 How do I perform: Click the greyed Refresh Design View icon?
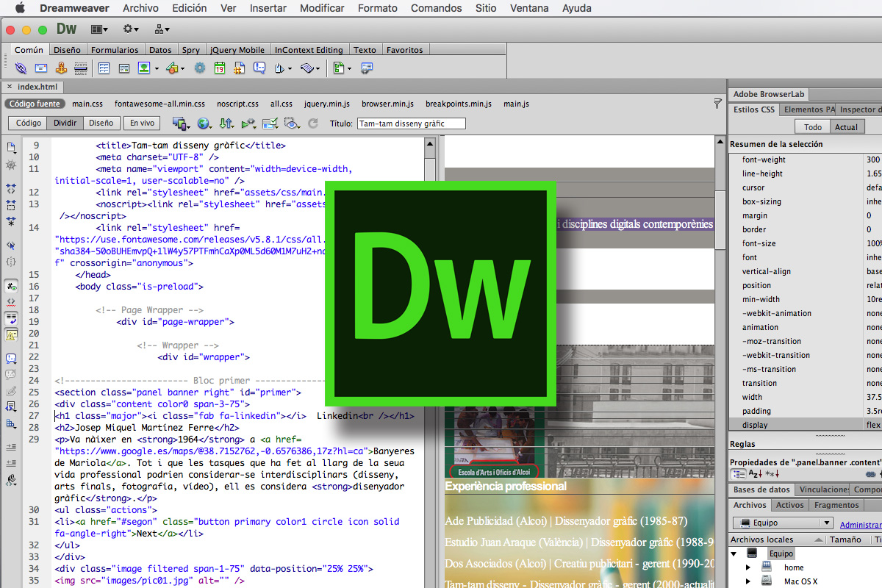tap(313, 123)
